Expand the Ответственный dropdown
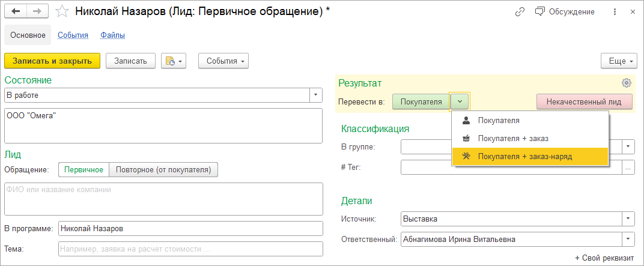Viewport: 644px width, 266px height. tap(627, 240)
